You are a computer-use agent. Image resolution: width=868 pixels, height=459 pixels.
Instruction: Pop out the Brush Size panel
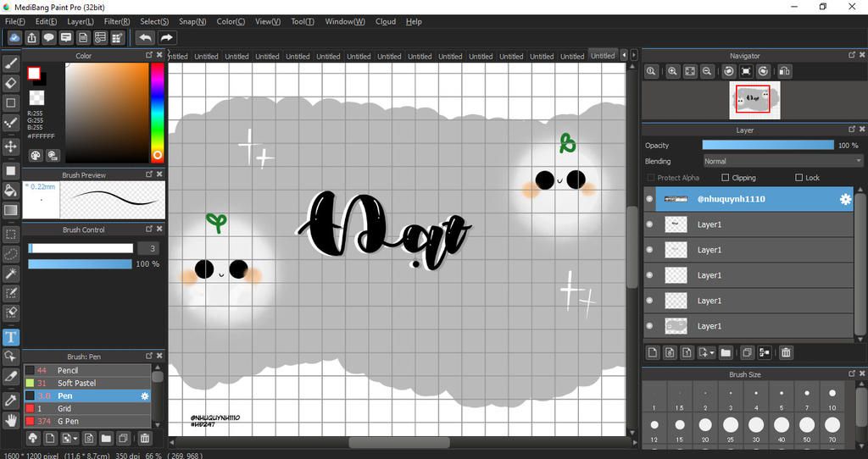click(852, 373)
